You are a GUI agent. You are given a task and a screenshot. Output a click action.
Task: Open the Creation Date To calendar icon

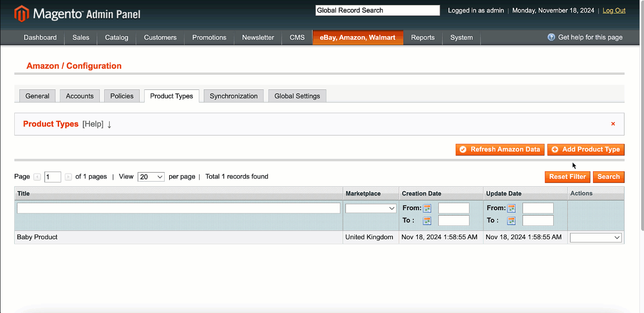click(x=427, y=220)
